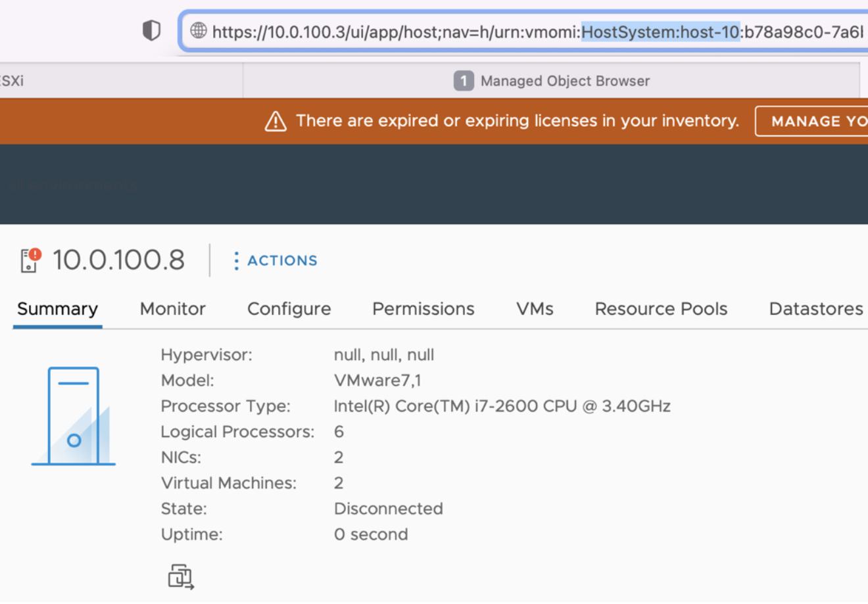The height and width of the screenshot is (604, 868).
Task: Show the VMs tab
Action: [535, 309]
